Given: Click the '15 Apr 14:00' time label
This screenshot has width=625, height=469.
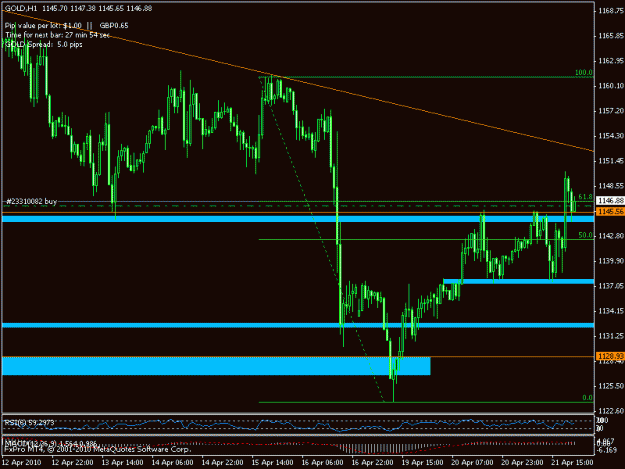Looking at the screenshot, I should (272, 463).
